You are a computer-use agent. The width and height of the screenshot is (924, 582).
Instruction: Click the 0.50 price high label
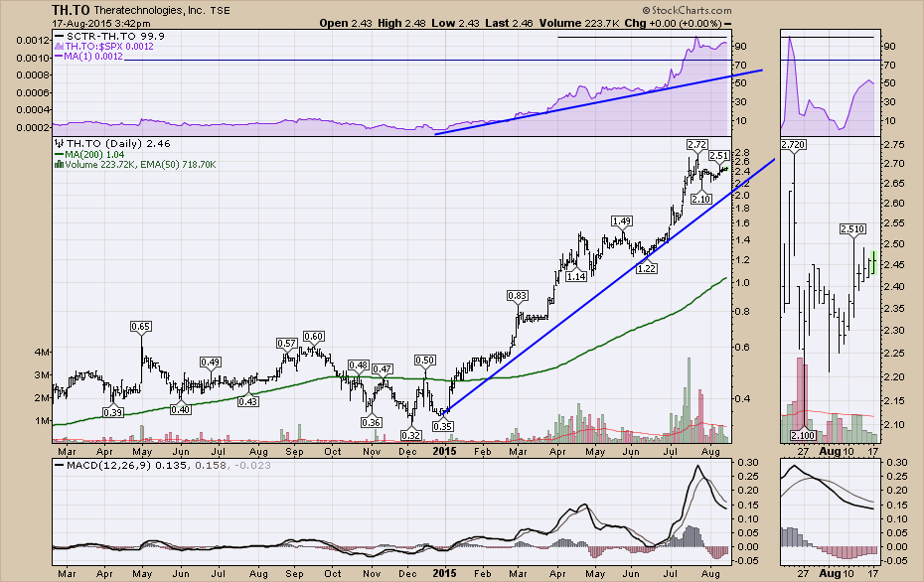(x=425, y=361)
